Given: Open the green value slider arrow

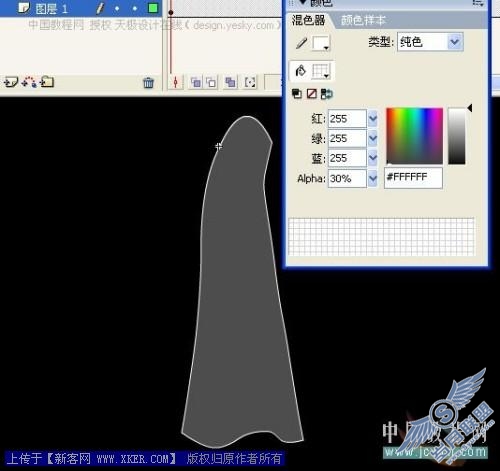Looking at the screenshot, I should (x=372, y=138).
